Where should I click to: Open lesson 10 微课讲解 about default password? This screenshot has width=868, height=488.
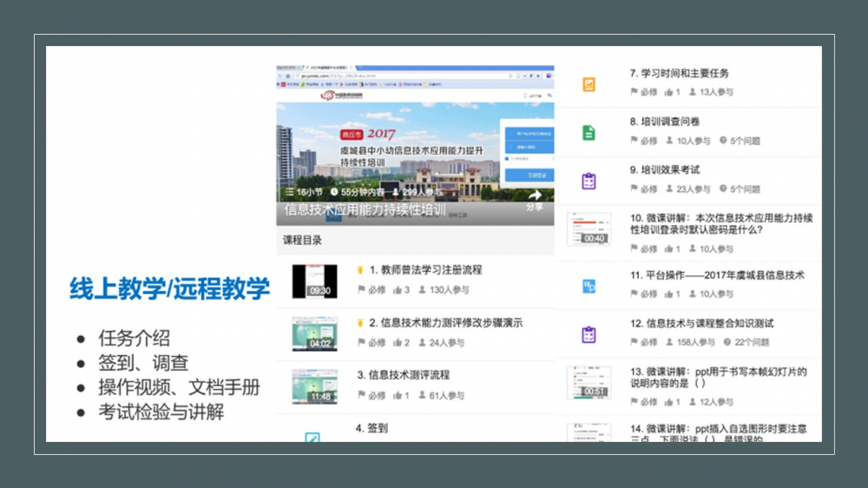(x=720, y=224)
